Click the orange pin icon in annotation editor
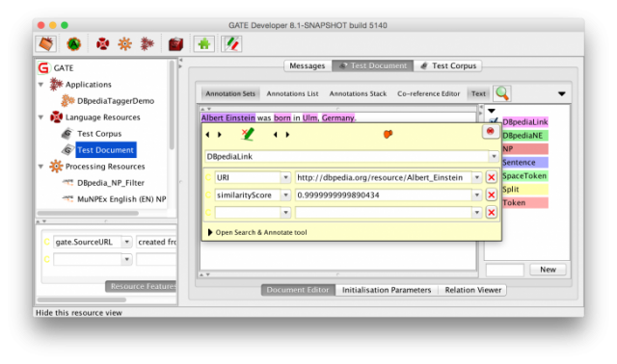 point(388,134)
